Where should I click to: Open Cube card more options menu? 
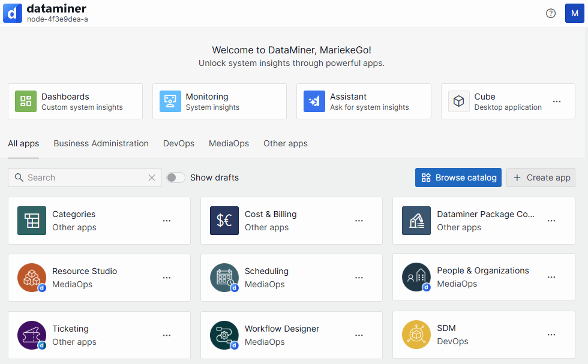tap(557, 101)
